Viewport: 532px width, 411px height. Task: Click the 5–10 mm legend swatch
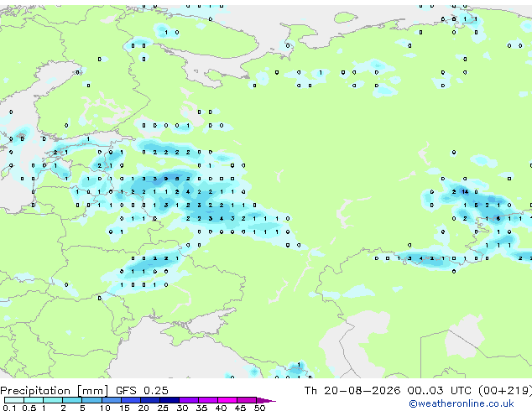tap(92, 400)
